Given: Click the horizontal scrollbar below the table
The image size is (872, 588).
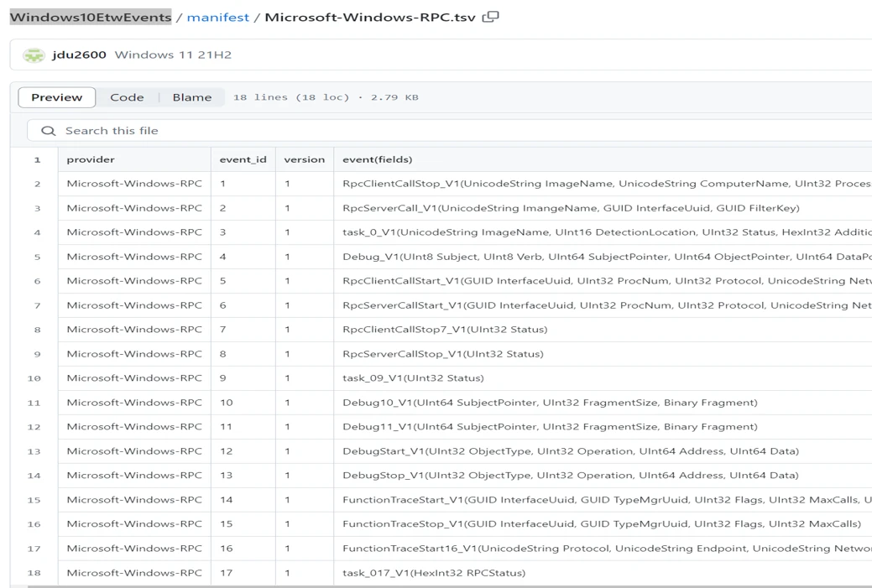Looking at the screenshot, I should click(x=420, y=586).
